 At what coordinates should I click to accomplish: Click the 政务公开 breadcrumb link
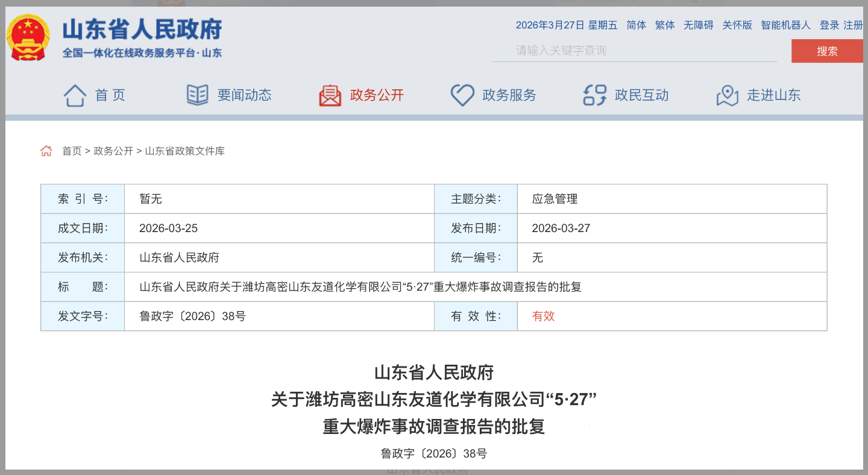[x=113, y=151]
